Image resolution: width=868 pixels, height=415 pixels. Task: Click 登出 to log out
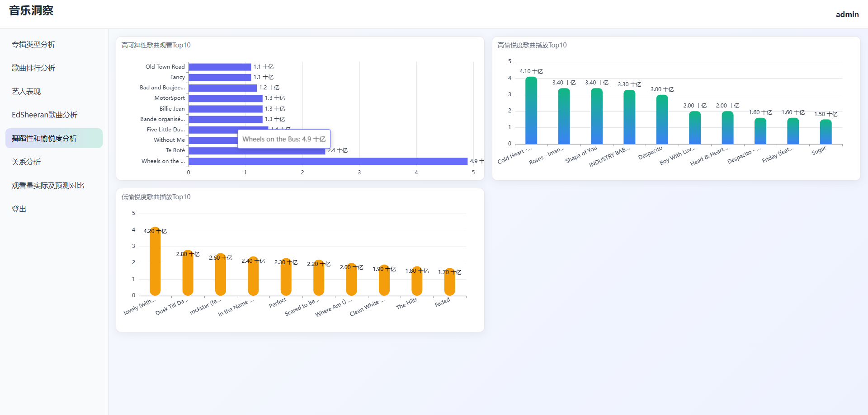(x=19, y=209)
